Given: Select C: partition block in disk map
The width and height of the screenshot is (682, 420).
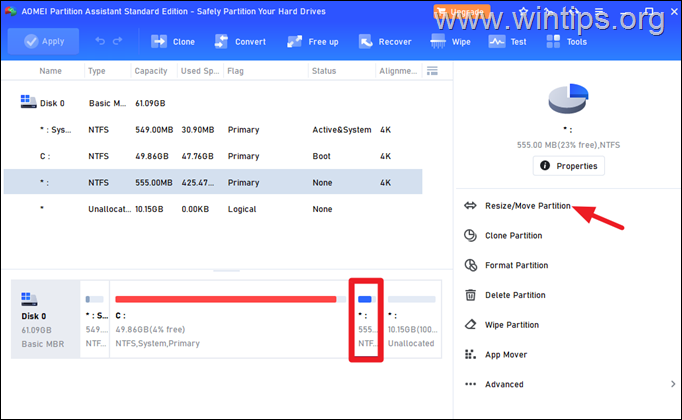Looking at the screenshot, I should 229,319.
